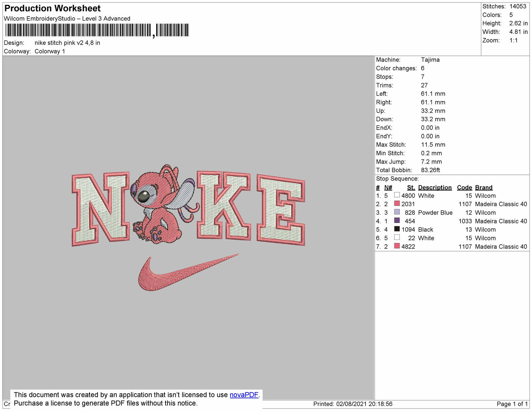Click the purple swatch next to 454
Screen dimensions: 532x411
(x=397, y=220)
